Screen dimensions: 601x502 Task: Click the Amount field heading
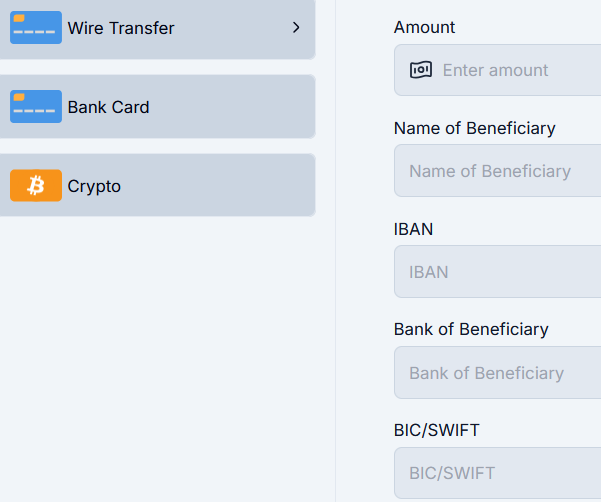(424, 27)
